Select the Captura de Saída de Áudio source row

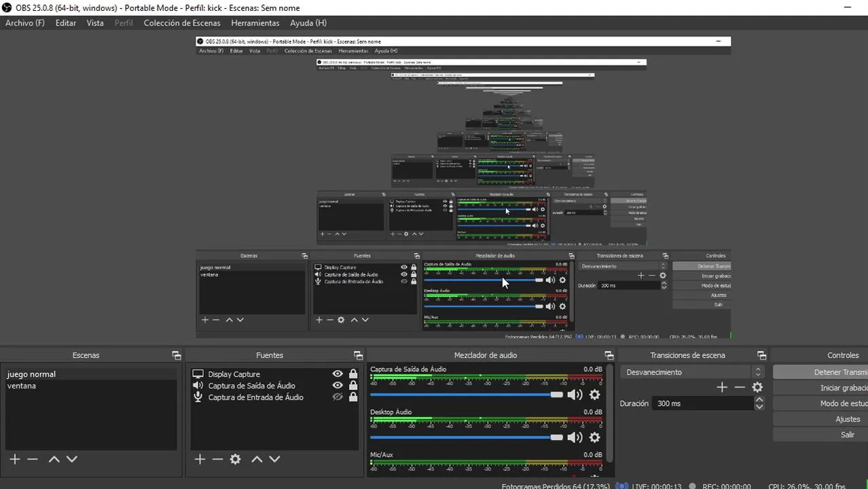[274, 386]
